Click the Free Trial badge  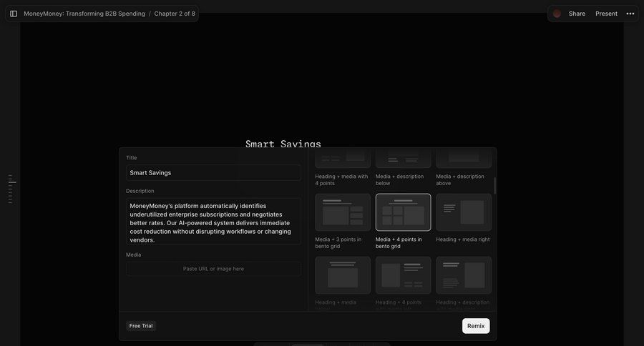point(141,326)
